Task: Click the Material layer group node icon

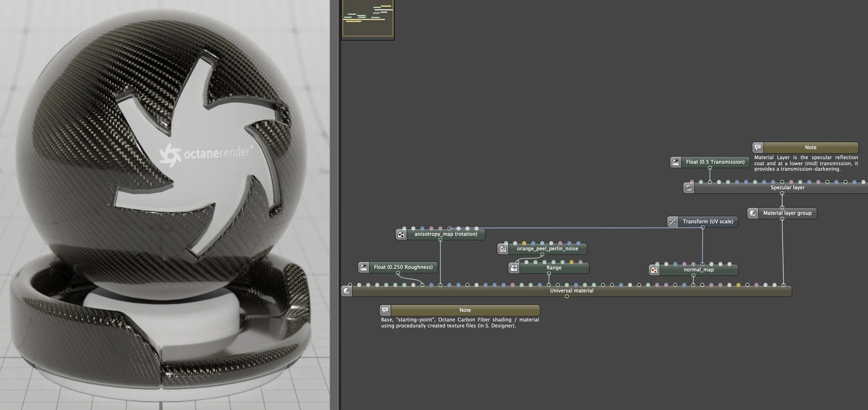Action: pos(752,213)
